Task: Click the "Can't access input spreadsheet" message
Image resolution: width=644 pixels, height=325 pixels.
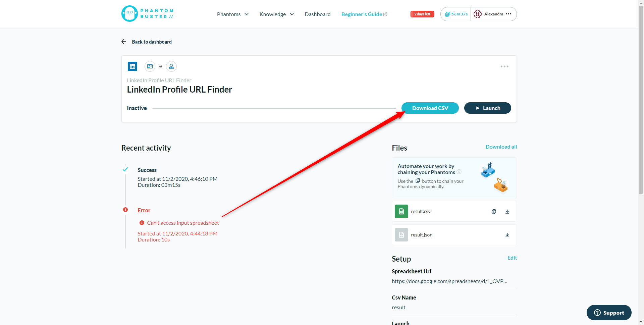Action: (x=183, y=223)
